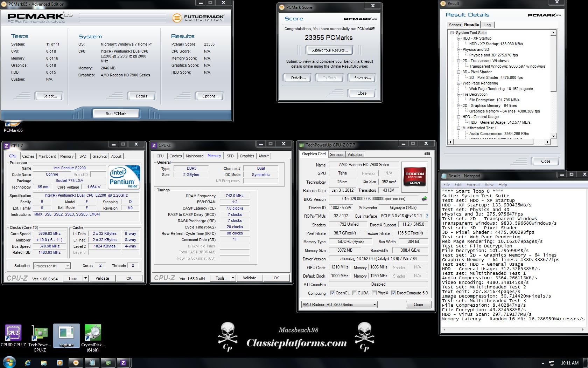Click the GPU-Z camera screenshot icon
This screenshot has width=588, height=368.
pyautogui.click(x=427, y=154)
